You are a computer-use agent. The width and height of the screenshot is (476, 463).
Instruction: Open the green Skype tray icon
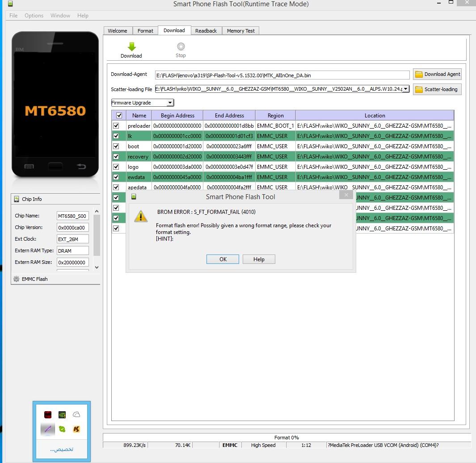62,429
